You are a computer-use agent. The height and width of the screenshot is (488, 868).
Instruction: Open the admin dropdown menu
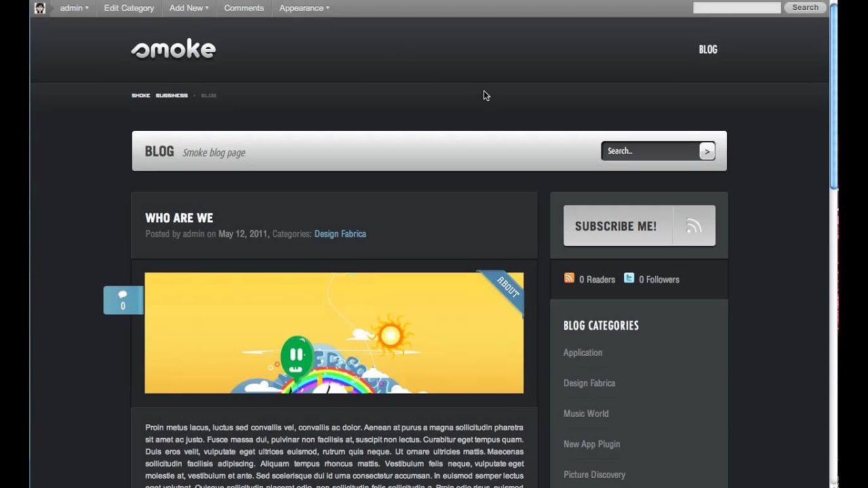pos(74,8)
